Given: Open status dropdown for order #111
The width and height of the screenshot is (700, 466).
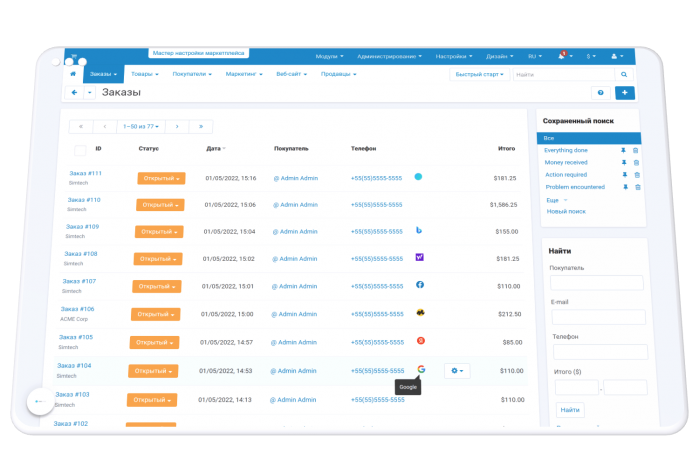Looking at the screenshot, I should point(161,178).
